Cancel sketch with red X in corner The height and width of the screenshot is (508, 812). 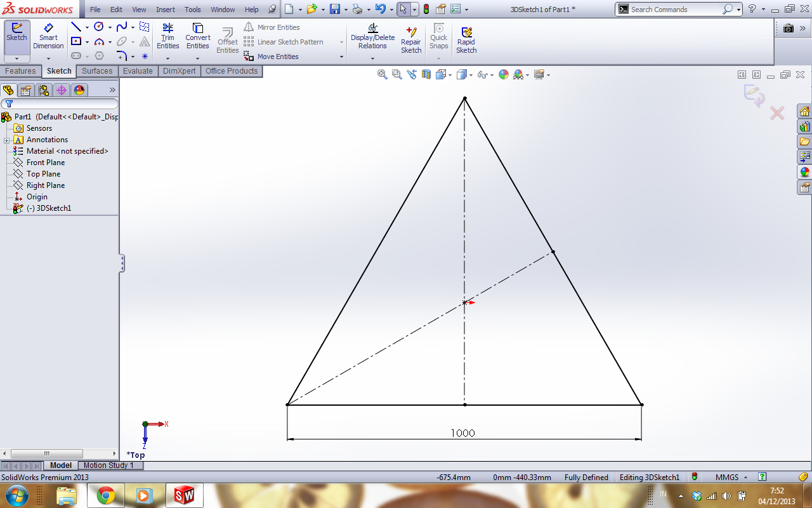(777, 113)
